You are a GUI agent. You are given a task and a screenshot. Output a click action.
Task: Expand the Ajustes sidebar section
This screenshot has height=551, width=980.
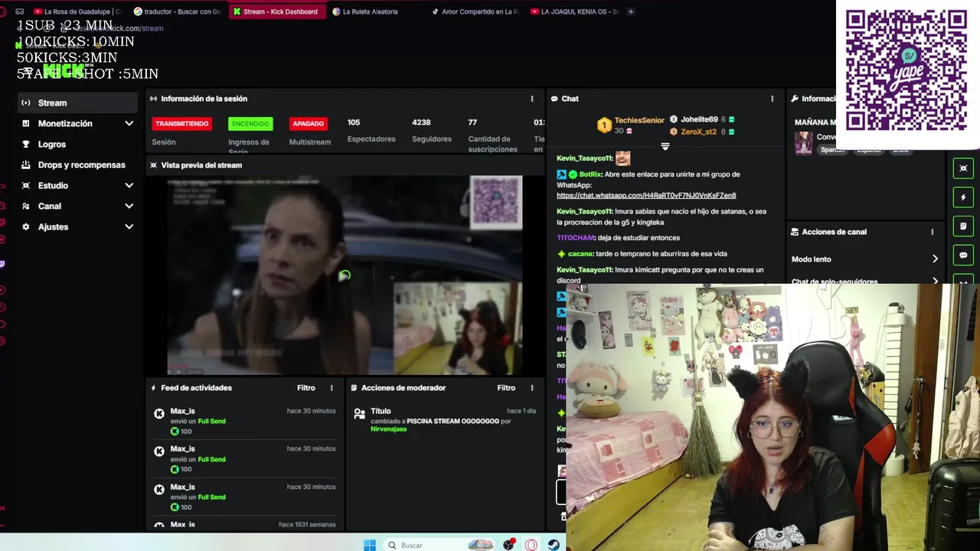coord(77,227)
